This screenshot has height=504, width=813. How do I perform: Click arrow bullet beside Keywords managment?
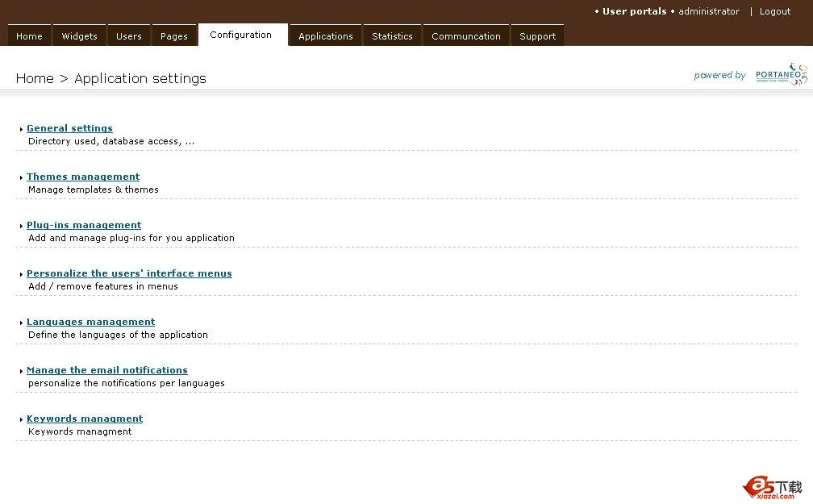pyautogui.click(x=21, y=419)
